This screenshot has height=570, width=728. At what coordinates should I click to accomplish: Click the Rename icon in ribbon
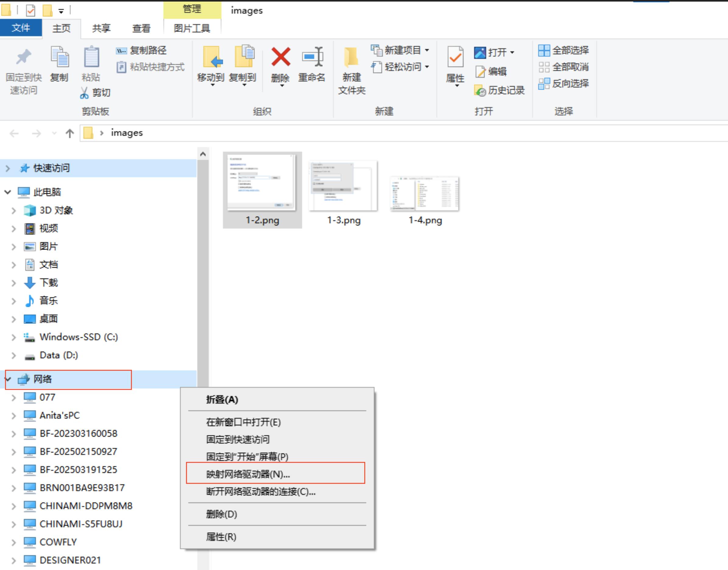(x=312, y=57)
